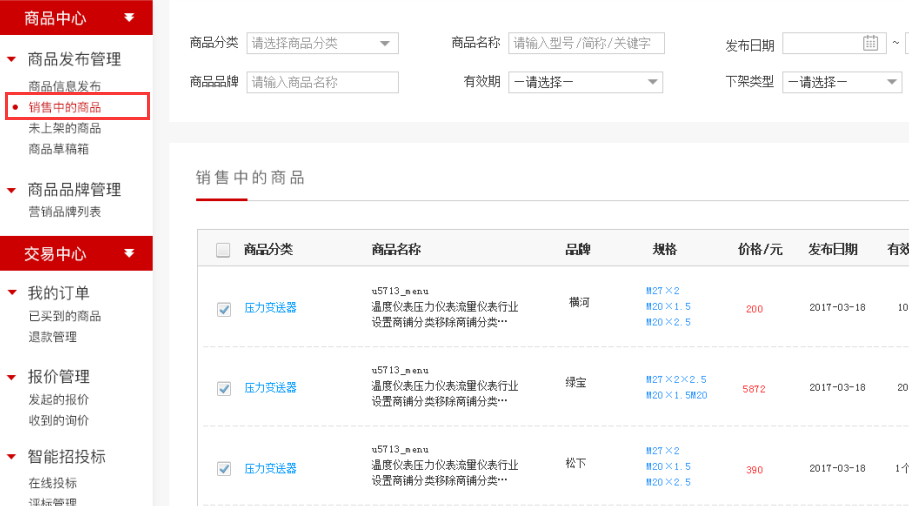The height and width of the screenshot is (506, 909).
Task: Click the 交易中心 header title
Action: click(x=55, y=253)
